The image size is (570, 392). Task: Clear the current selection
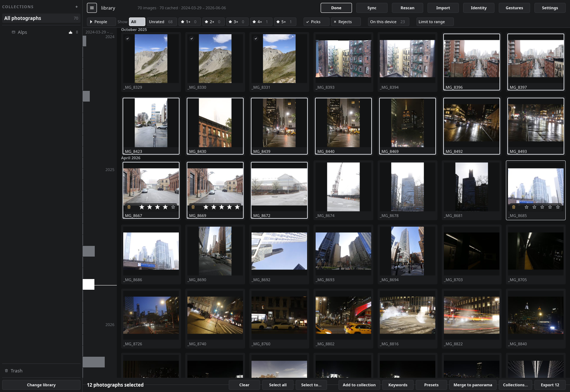(244, 385)
